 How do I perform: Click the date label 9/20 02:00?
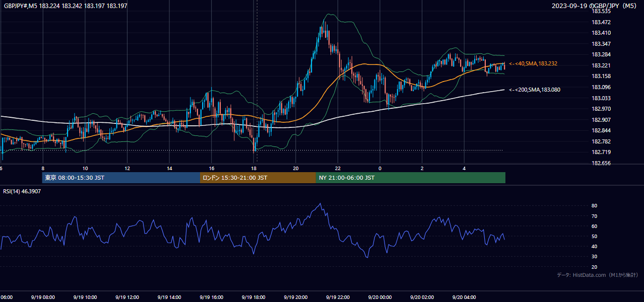coord(422,297)
